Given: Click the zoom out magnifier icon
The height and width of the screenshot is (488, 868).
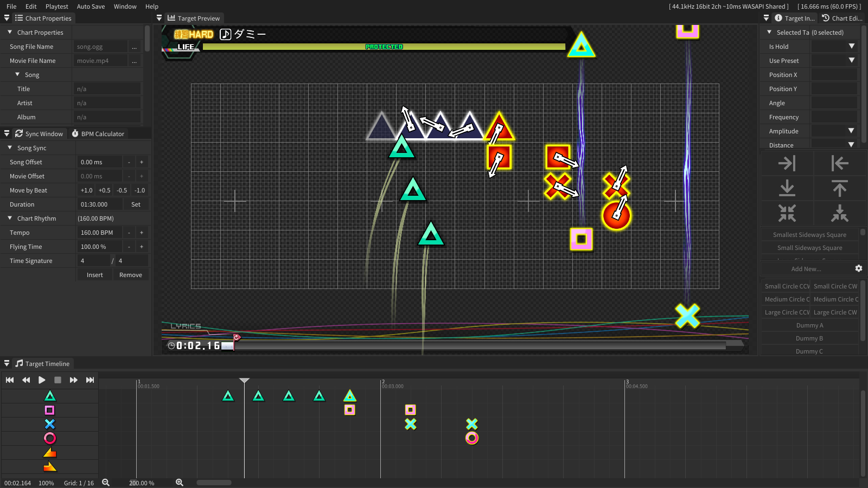Looking at the screenshot, I should [106, 483].
